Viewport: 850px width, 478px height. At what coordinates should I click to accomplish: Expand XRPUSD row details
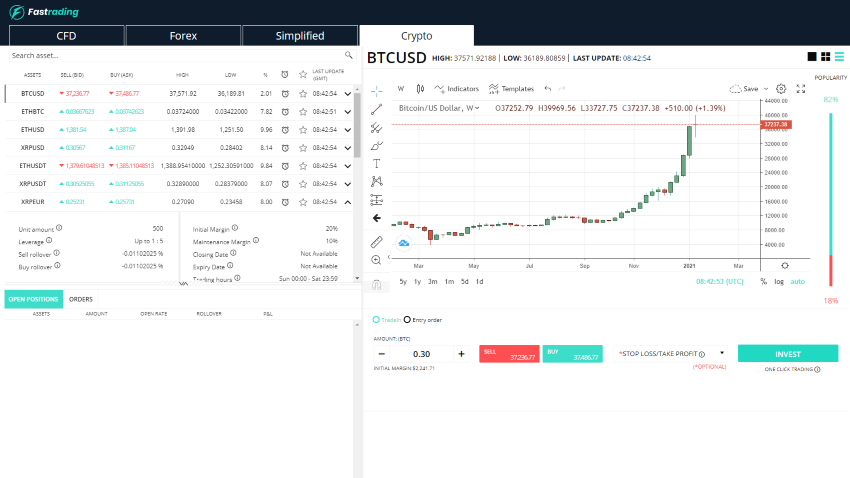pos(347,147)
